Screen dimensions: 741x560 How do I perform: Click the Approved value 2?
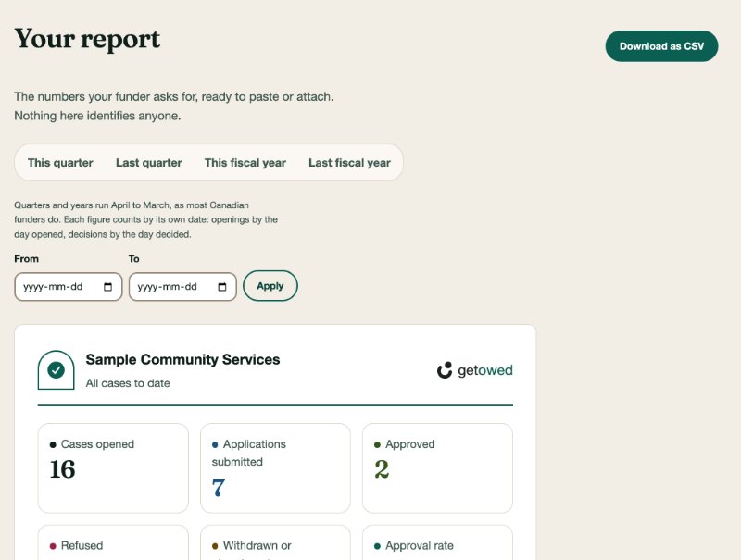point(382,469)
